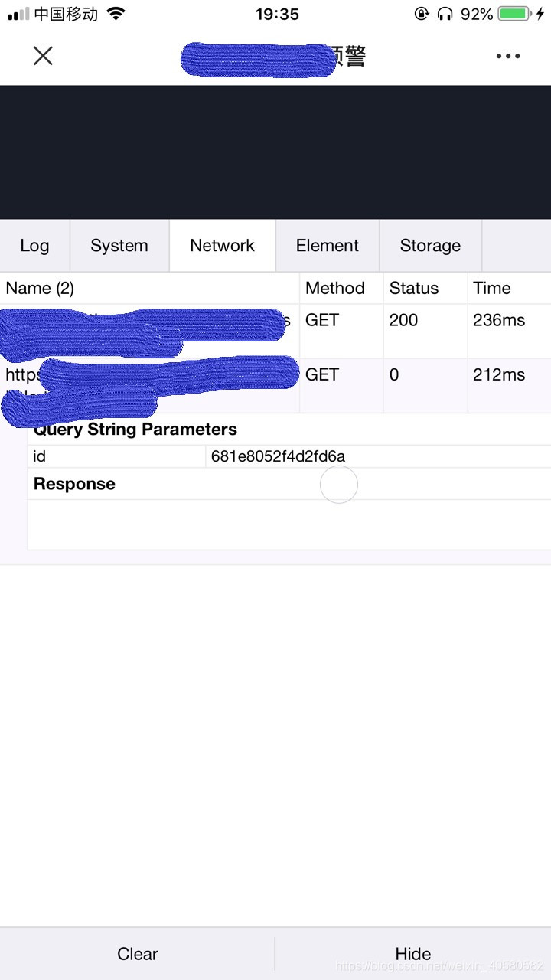Open the Storage tab
Screen dimensions: 551x980
(430, 246)
